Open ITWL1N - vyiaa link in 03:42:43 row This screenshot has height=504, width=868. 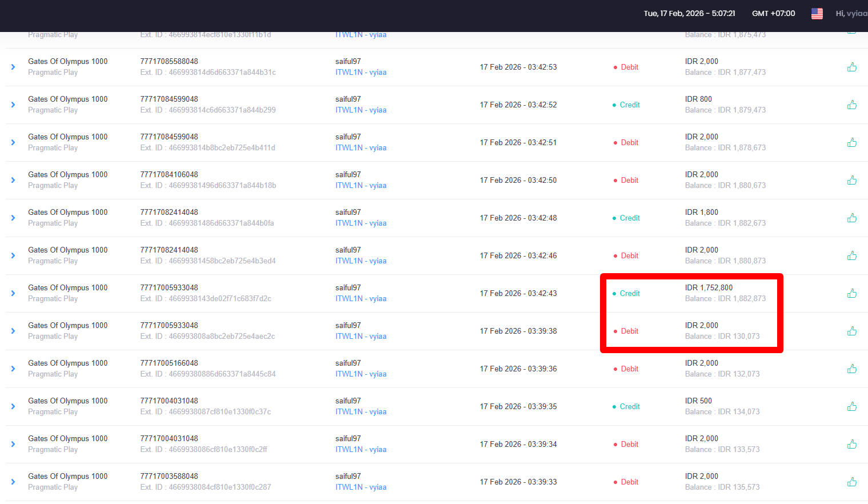click(x=361, y=299)
